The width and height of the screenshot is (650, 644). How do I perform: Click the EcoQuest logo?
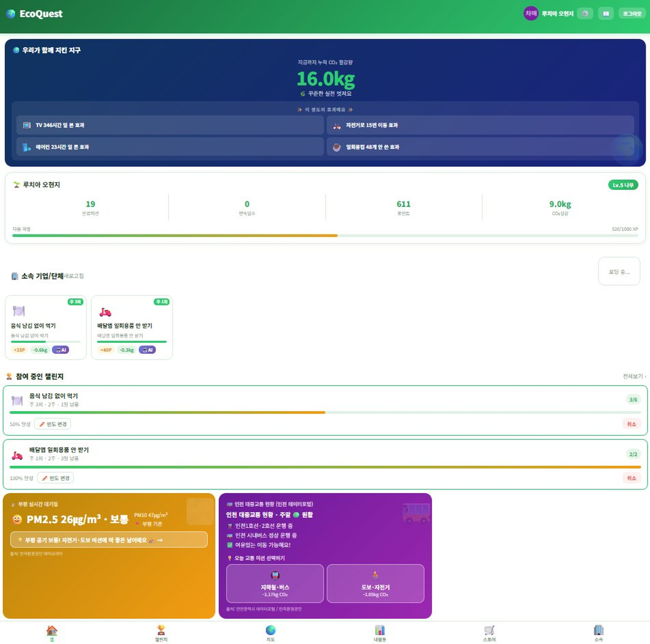(x=34, y=14)
